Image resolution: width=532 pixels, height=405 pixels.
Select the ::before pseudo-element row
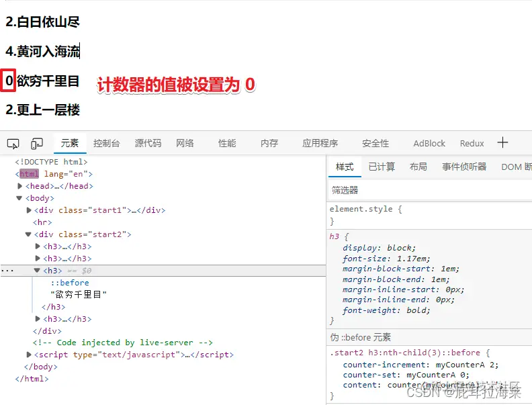[70, 283]
